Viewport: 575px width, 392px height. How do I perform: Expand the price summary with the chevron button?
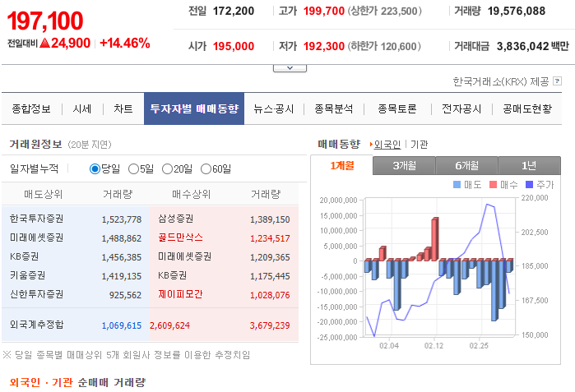point(289,68)
